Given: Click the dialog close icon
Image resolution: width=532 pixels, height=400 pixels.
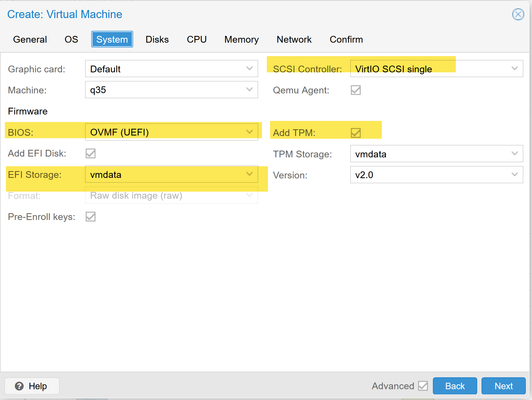Looking at the screenshot, I should (518, 15).
